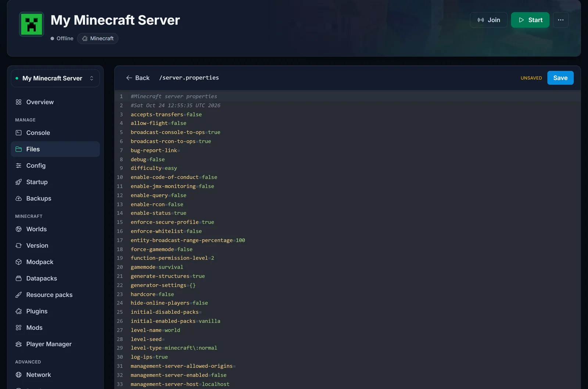Click line 9 difficulty=easy
The image size is (588, 389).
coord(154,168)
